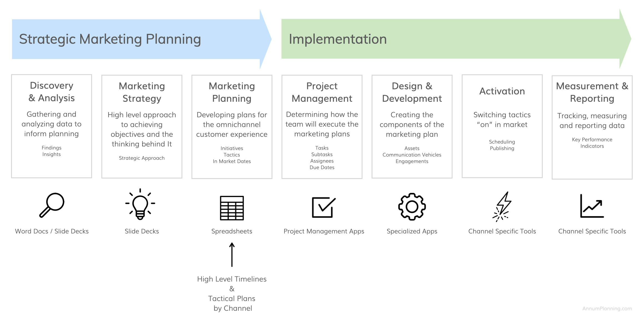
Task: Click the Activation box
Action: pos(502,126)
